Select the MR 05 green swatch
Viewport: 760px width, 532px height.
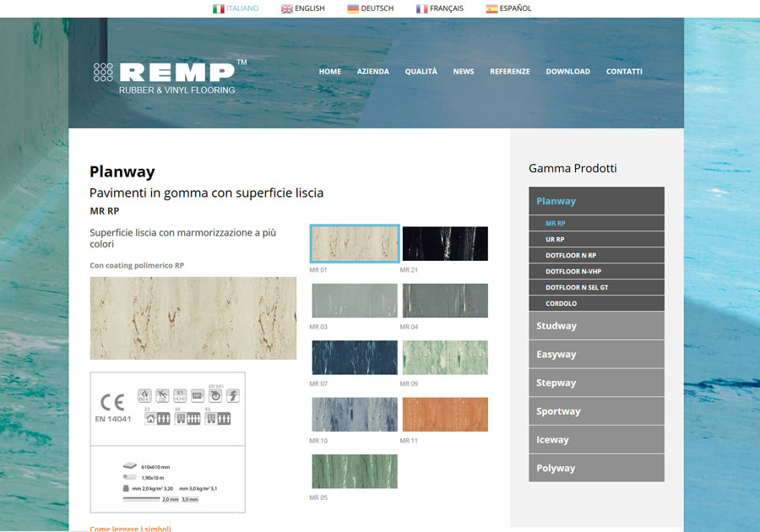tap(355, 471)
